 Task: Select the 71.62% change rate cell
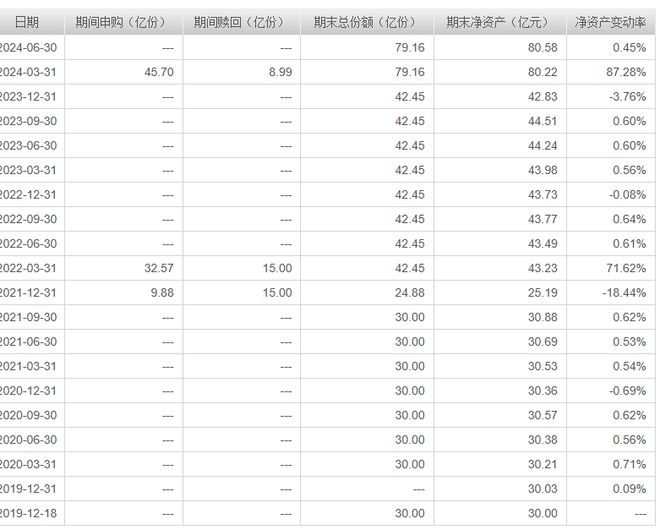coord(626,268)
